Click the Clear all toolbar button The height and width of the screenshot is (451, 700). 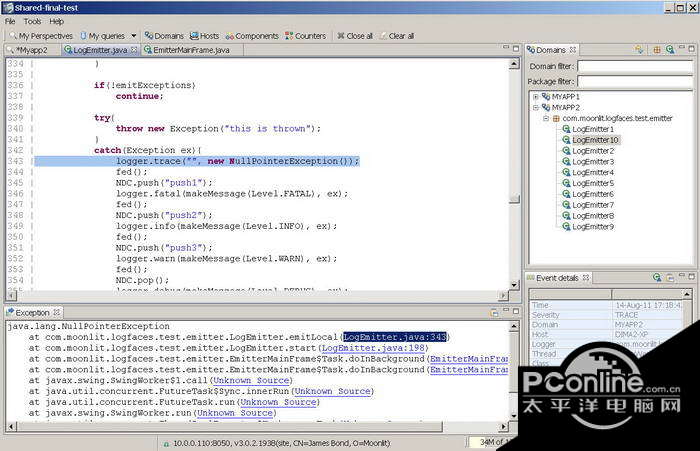(x=397, y=35)
